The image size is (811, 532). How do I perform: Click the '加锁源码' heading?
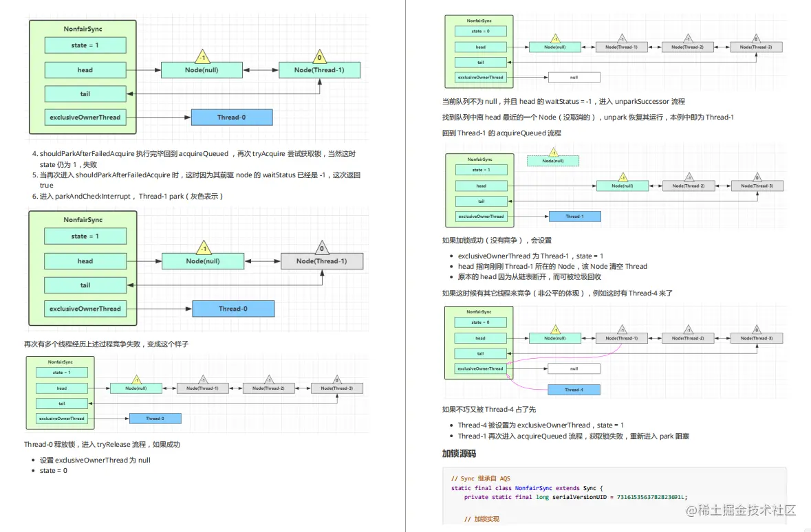coord(459,454)
